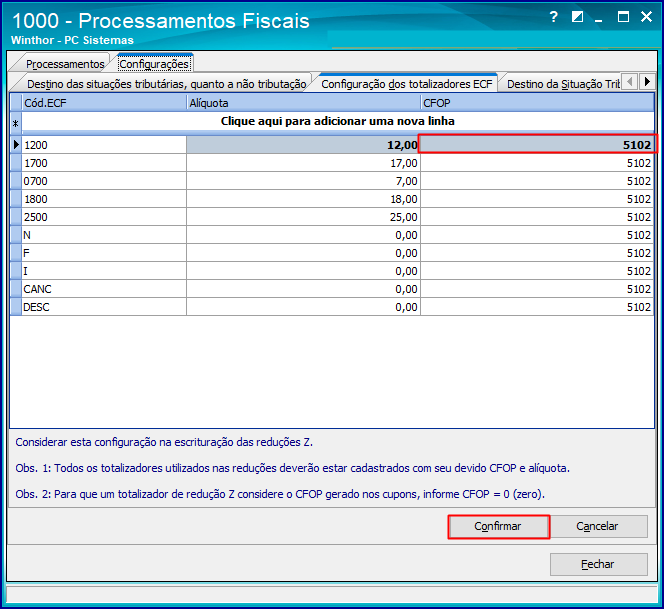Screen dimensions: 664x609
Task: Confirm the ECF totalizer configuration
Action: pyautogui.click(x=498, y=526)
